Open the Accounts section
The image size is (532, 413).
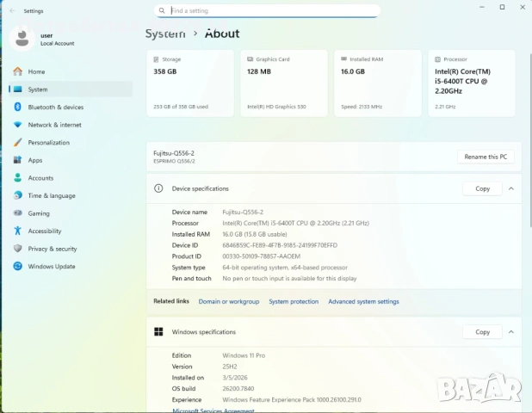click(x=40, y=178)
